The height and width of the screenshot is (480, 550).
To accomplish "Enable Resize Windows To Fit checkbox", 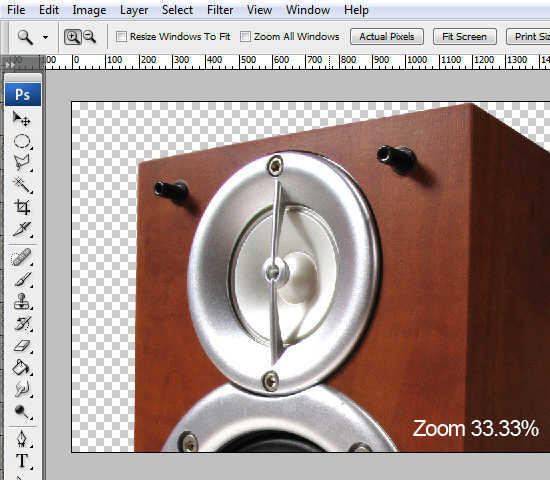I will 121,36.
